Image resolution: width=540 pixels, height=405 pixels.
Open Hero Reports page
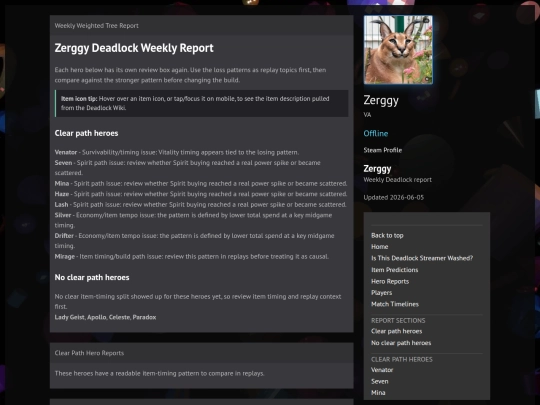coord(390,281)
